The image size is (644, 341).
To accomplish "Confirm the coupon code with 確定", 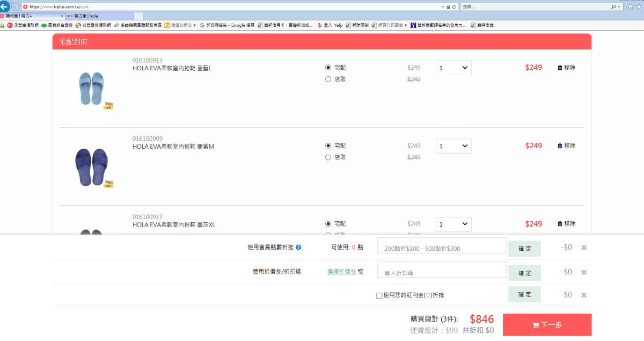I will (x=525, y=273).
